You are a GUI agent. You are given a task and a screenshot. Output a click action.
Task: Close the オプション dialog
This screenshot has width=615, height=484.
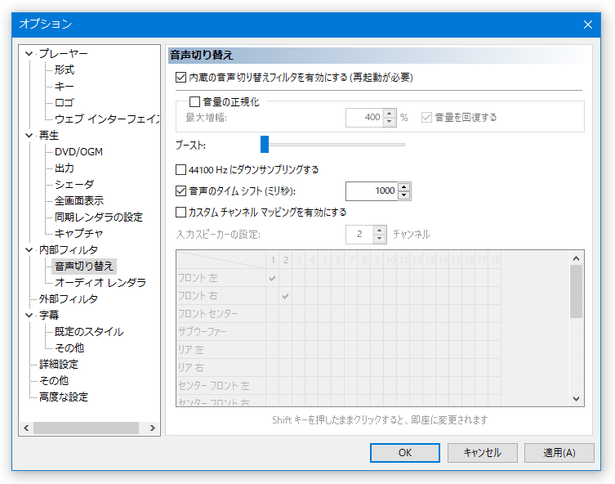[588, 25]
